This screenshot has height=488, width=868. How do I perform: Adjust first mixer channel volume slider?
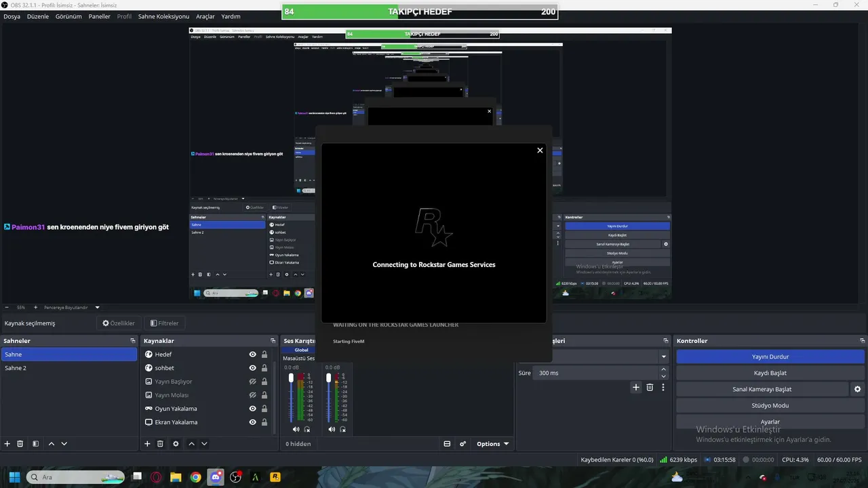[x=292, y=398]
